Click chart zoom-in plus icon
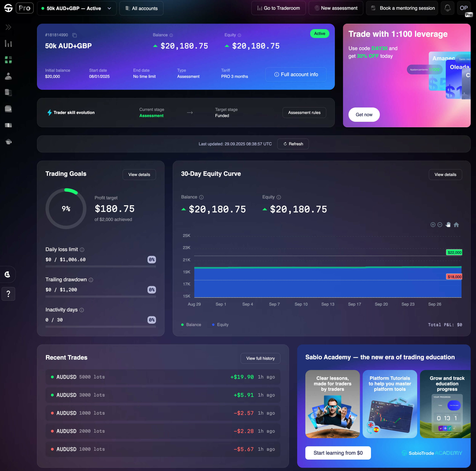Image resolution: width=476 pixels, height=471 pixels. pyautogui.click(x=433, y=225)
